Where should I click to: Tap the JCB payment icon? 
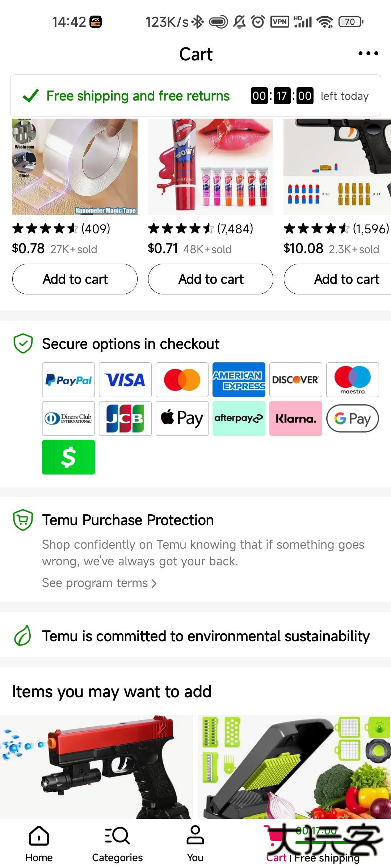tap(125, 418)
